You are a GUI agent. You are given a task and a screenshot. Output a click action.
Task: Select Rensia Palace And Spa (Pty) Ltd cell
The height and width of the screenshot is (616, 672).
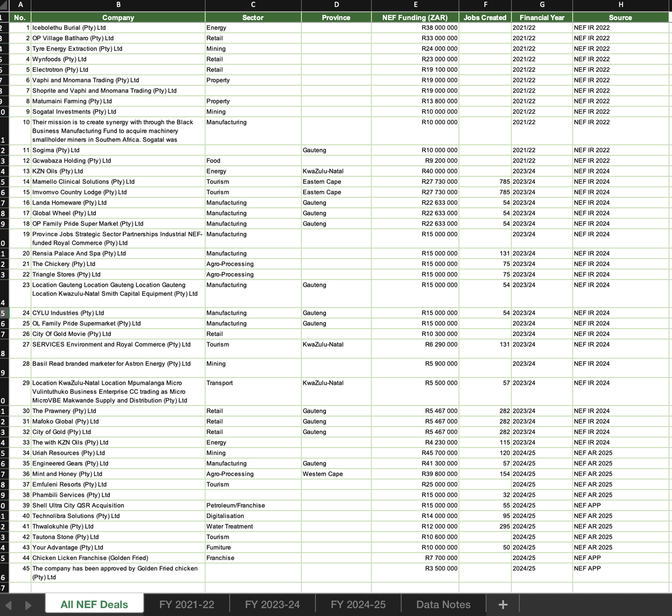118,254
